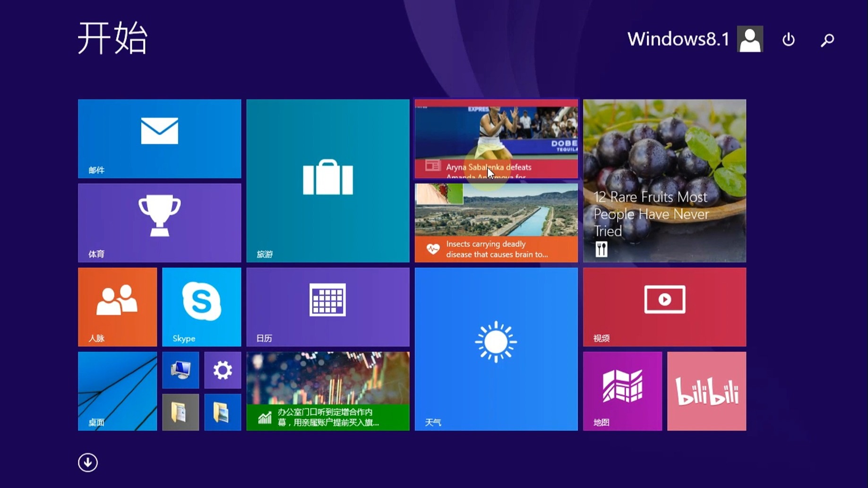Screen dimensions: 868x488
Task: Click the power options button
Action: pyautogui.click(x=788, y=39)
